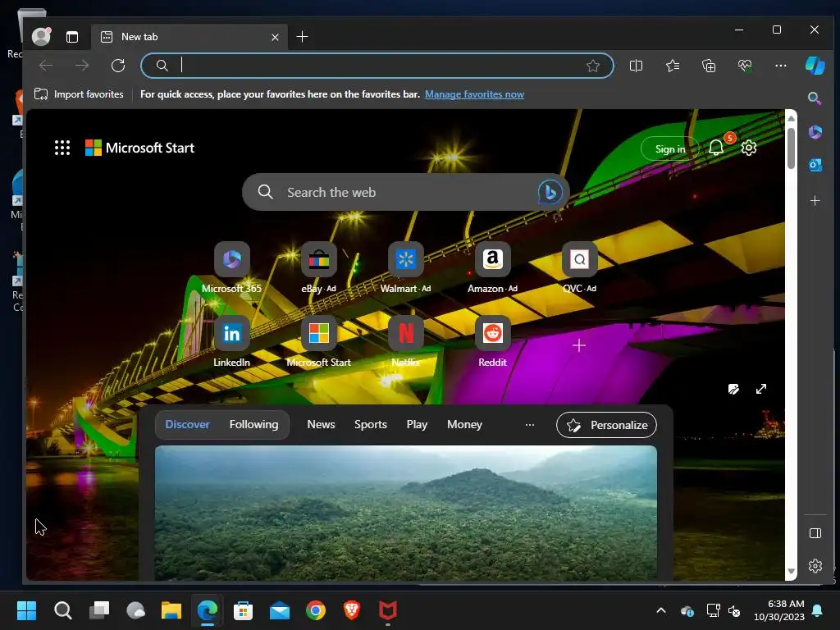Open the app launcher grid
The image size is (840, 630).
(x=62, y=148)
